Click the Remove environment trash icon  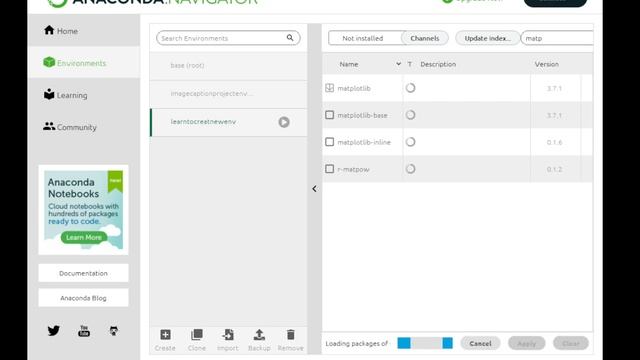[x=291, y=335]
